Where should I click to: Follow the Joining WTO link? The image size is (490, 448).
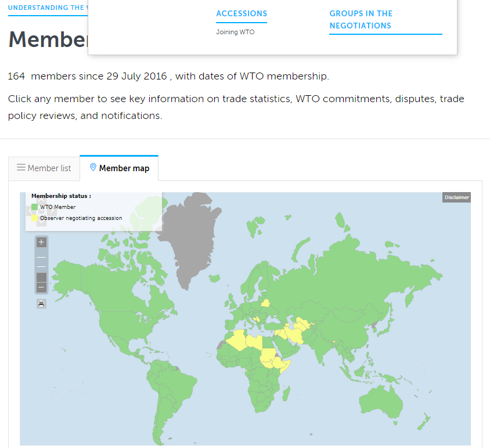click(x=235, y=32)
